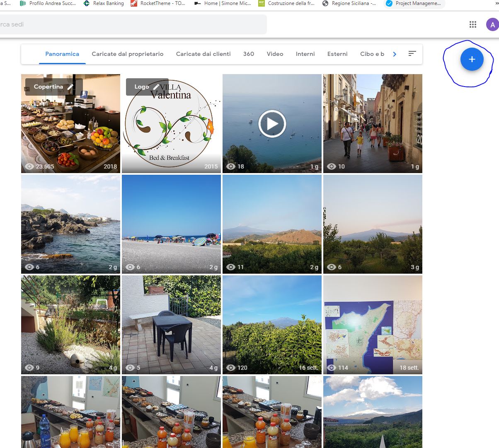Switch to Caricate dal proprietario tab
This screenshot has width=499, height=448.
point(127,54)
